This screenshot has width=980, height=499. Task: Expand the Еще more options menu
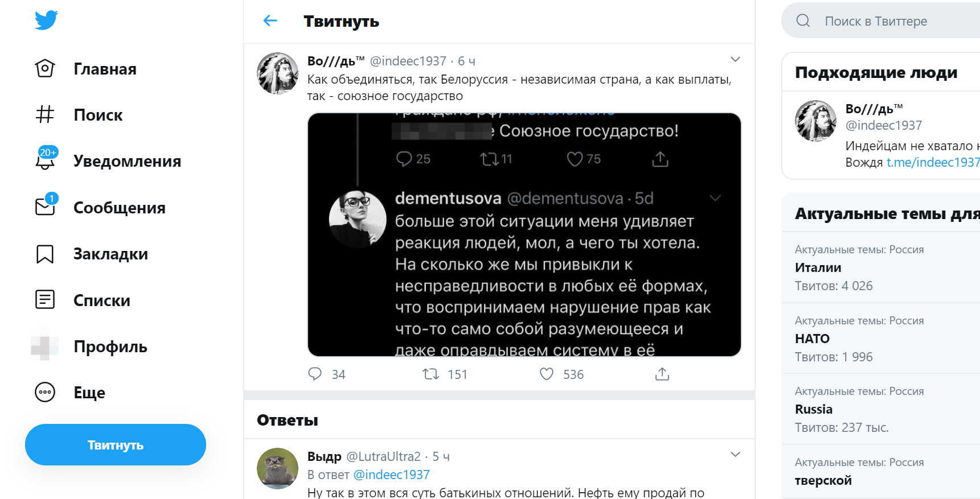(45, 393)
